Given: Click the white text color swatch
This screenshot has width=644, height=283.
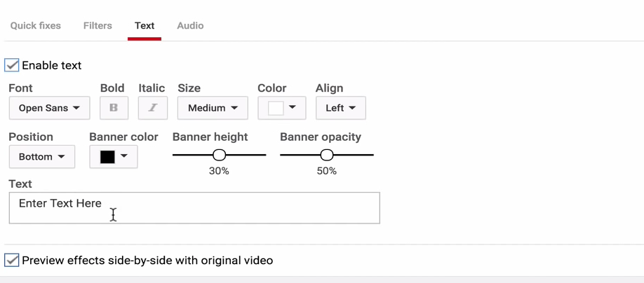Looking at the screenshot, I should [276, 109].
